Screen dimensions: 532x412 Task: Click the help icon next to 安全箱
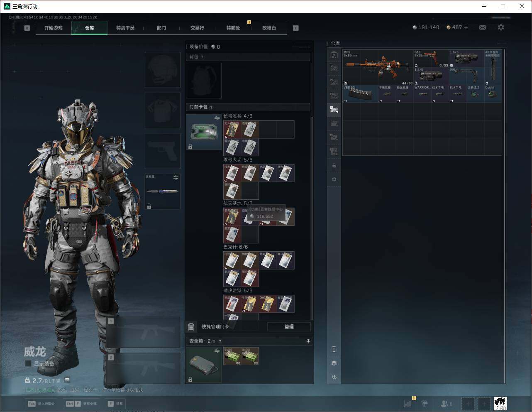point(220,341)
